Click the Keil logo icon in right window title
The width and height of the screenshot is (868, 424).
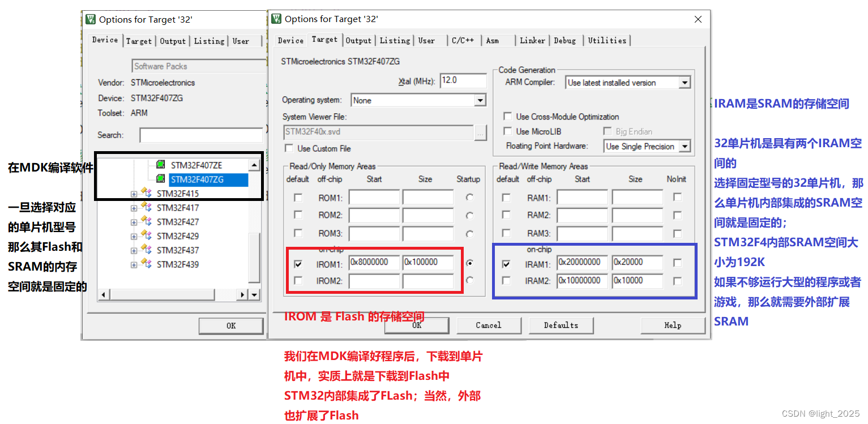point(276,19)
